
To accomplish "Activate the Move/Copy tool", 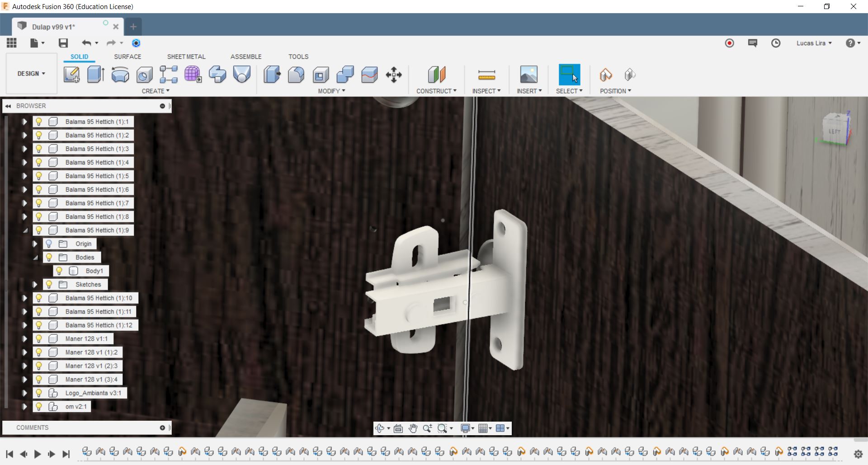I will (x=393, y=75).
